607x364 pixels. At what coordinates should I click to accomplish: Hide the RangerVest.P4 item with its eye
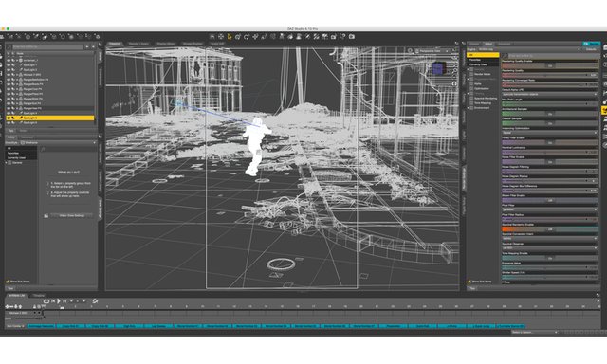9,108
